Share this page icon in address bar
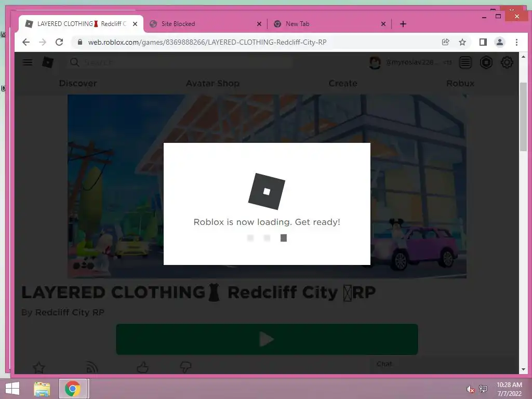532x399 pixels. [x=445, y=42]
